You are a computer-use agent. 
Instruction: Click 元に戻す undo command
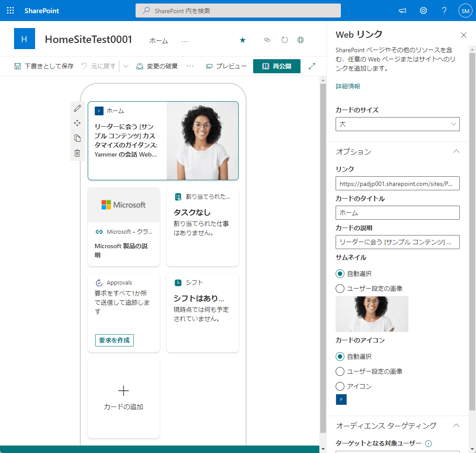click(x=99, y=66)
